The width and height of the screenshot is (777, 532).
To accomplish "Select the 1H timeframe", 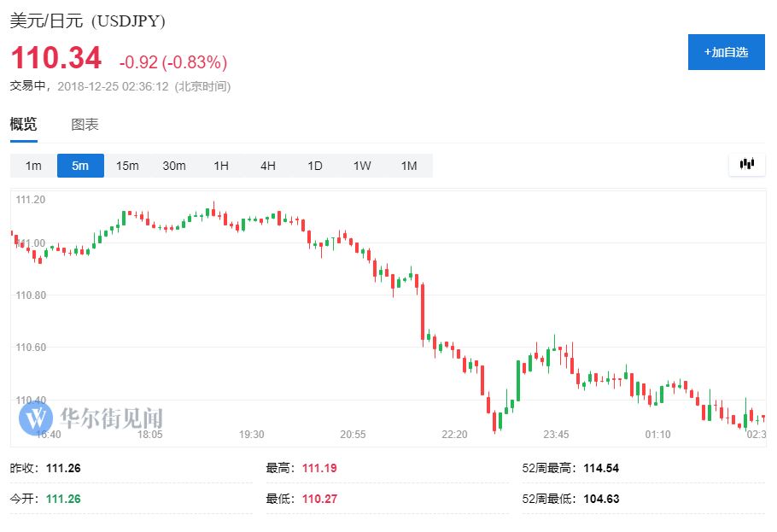I will [x=221, y=166].
